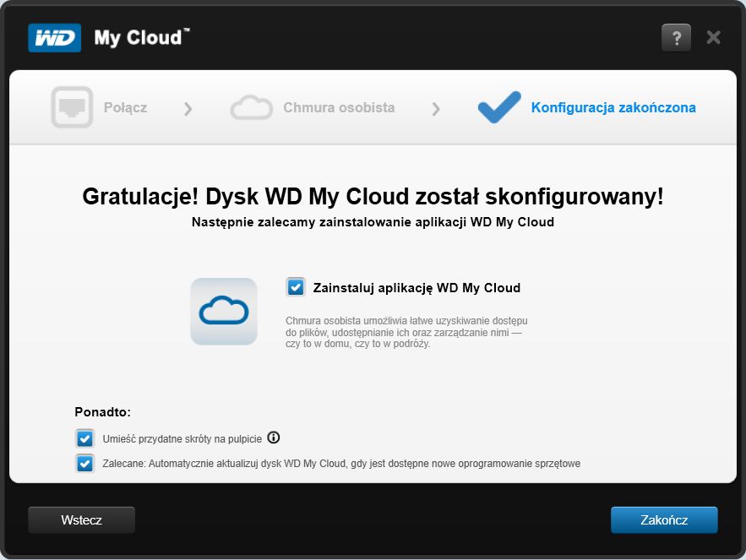
Task: Click the Chmura osobista cloud step icon
Action: coord(251,107)
